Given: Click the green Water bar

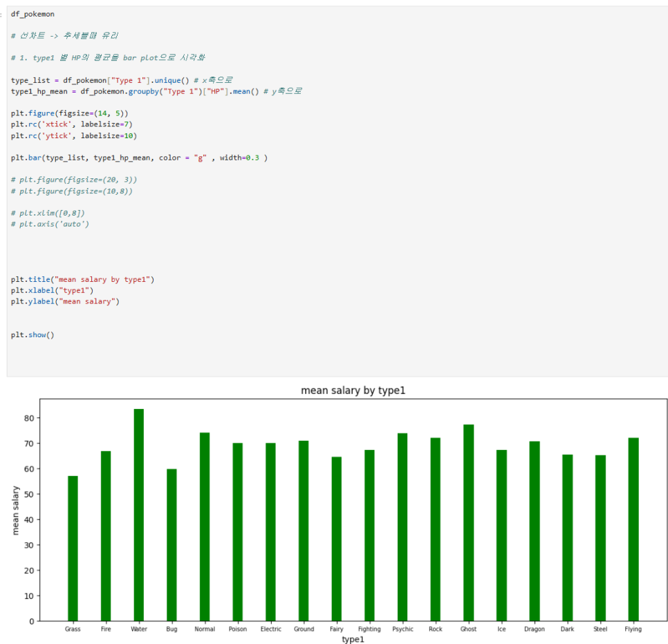Looking at the screenshot, I should coord(139,515).
